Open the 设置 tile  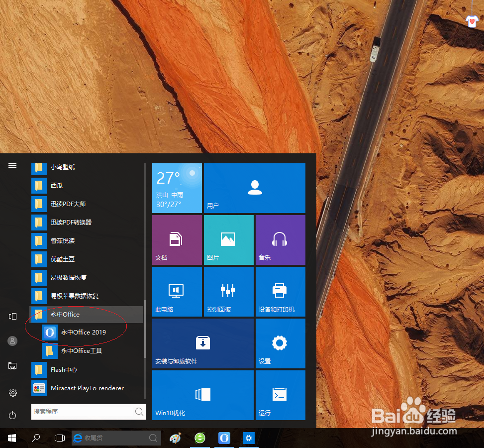(x=280, y=343)
